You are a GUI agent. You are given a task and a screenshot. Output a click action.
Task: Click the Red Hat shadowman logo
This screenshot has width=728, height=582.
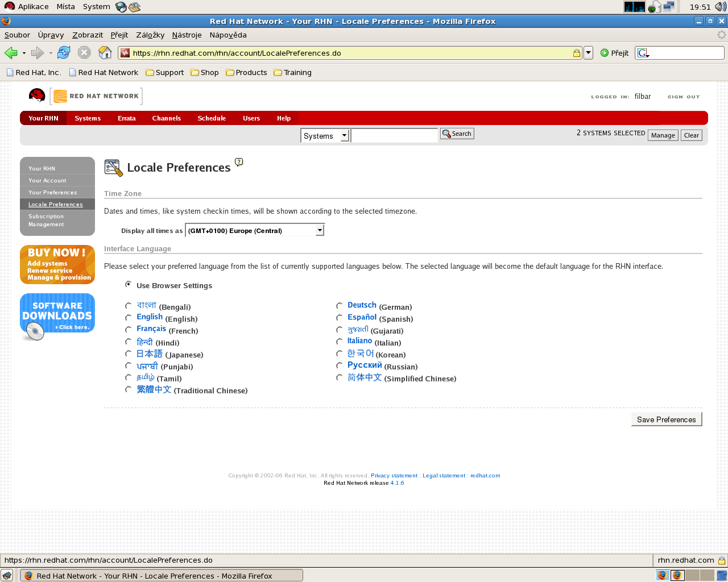[x=37, y=95]
